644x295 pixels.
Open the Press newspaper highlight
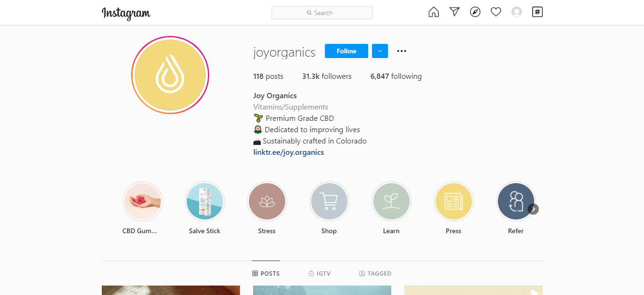[454, 202]
